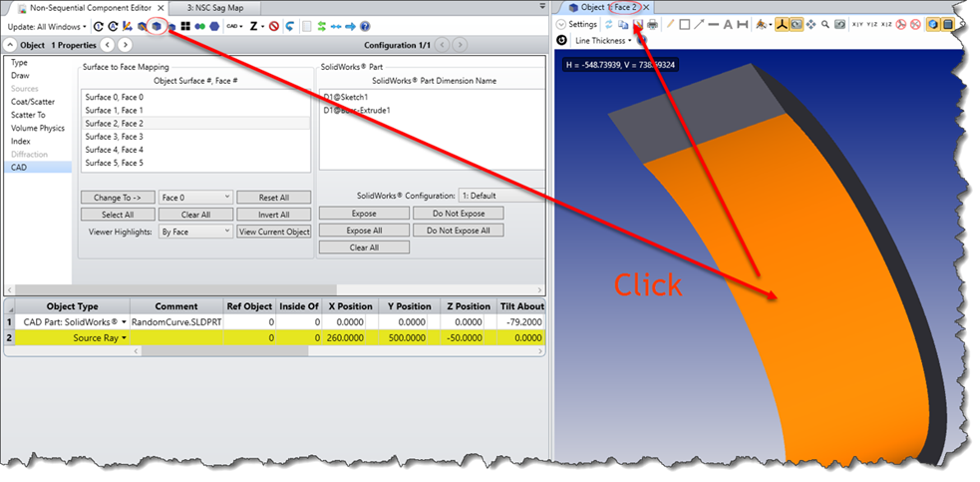Select Surface 3, Face 3 in the list
Image resolution: width=980 pixels, height=482 pixels.
[x=114, y=137]
